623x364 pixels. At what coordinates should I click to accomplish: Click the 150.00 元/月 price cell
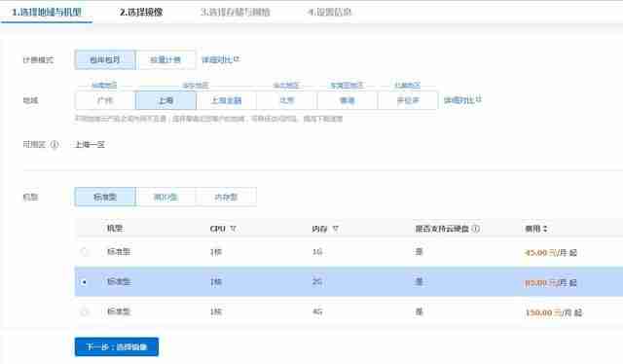[x=554, y=312]
